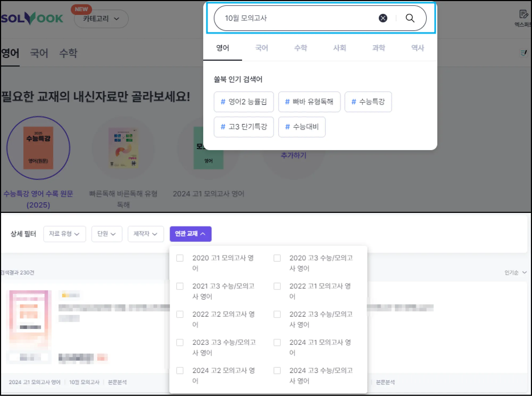Viewport: 532px width, 396px height.
Task: Click the 수능특강 영어 book cover
Action: (38, 148)
